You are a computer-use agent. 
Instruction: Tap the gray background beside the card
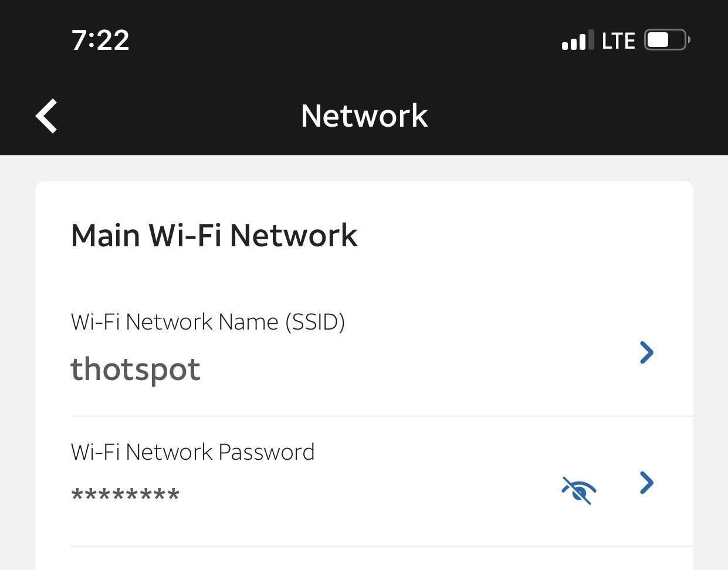point(17,364)
